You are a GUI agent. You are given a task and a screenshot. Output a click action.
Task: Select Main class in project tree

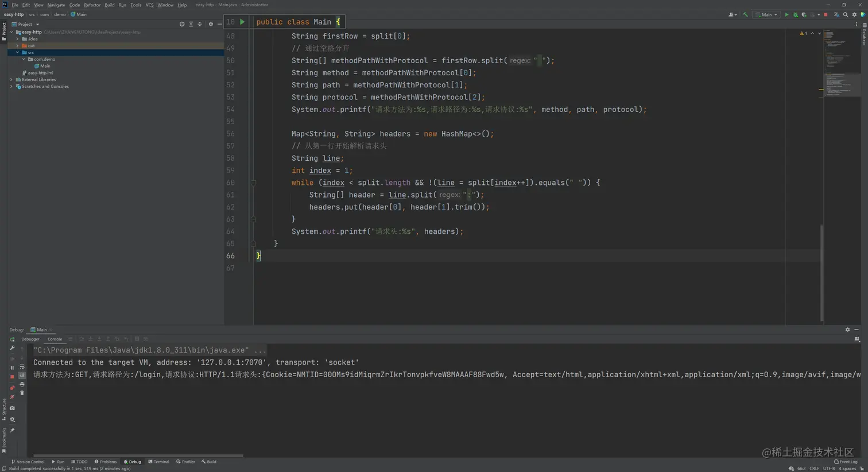coord(42,66)
